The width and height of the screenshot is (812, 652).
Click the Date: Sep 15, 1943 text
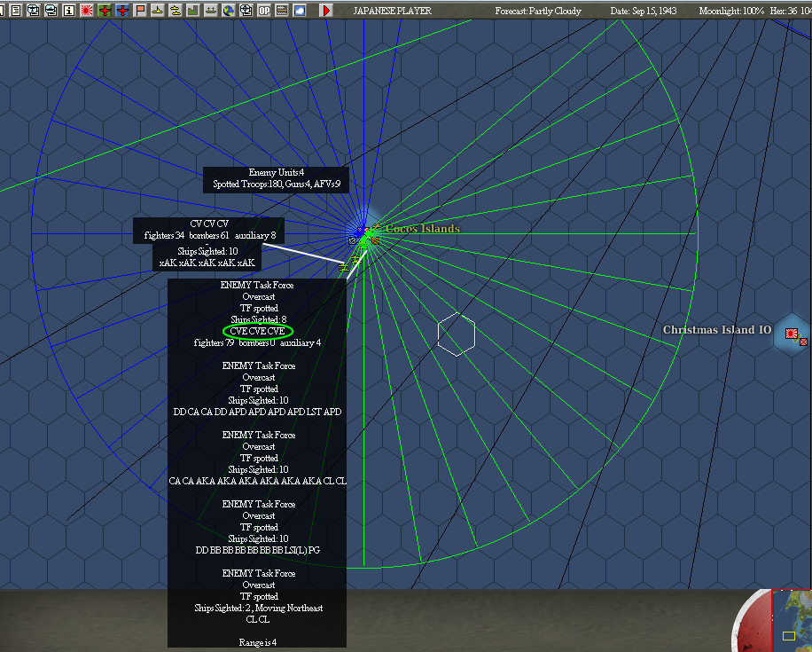pos(644,11)
